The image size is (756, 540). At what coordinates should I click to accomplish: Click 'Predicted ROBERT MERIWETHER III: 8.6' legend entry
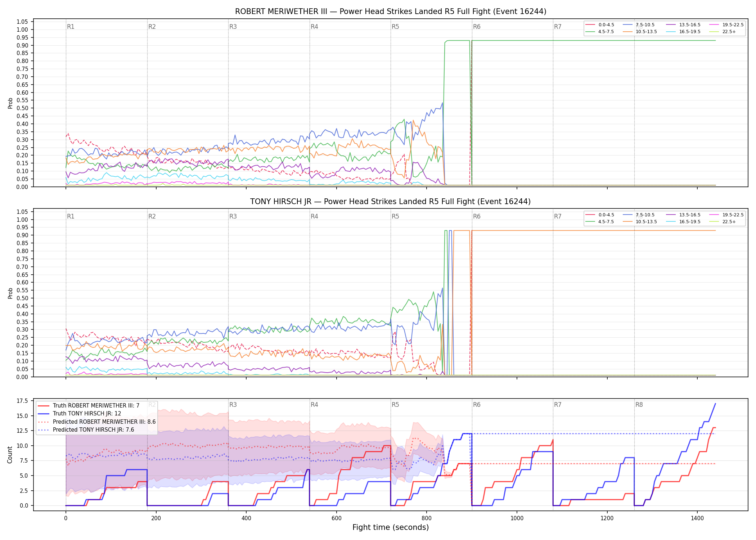coord(97,422)
